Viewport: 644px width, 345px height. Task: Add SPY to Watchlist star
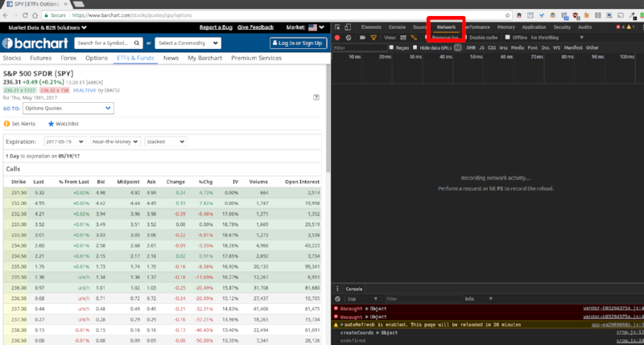[x=51, y=124]
